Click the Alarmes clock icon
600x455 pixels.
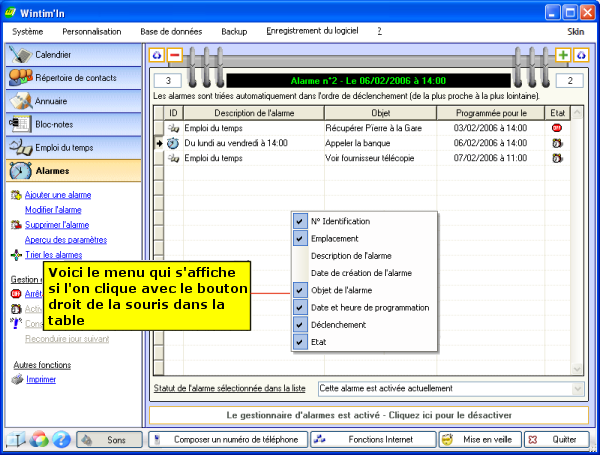pos(20,171)
